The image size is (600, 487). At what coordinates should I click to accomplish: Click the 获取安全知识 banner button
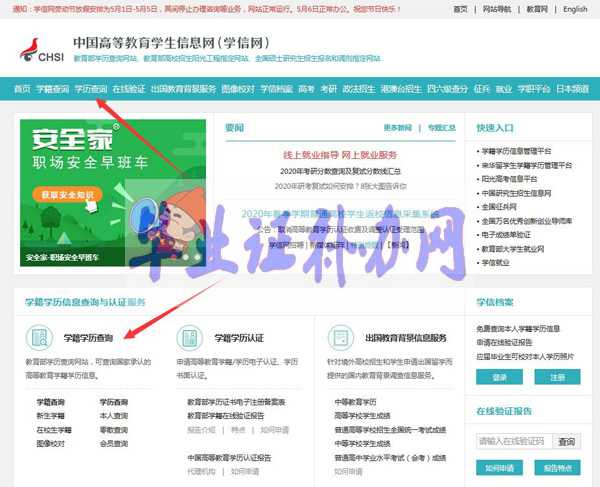68,194
